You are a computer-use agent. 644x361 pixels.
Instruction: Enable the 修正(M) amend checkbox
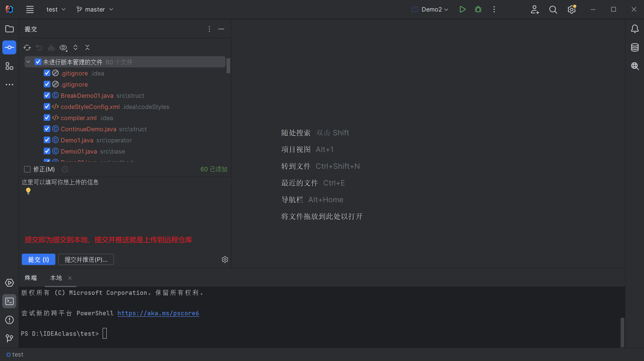pyautogui.click(x=27, y=169)
